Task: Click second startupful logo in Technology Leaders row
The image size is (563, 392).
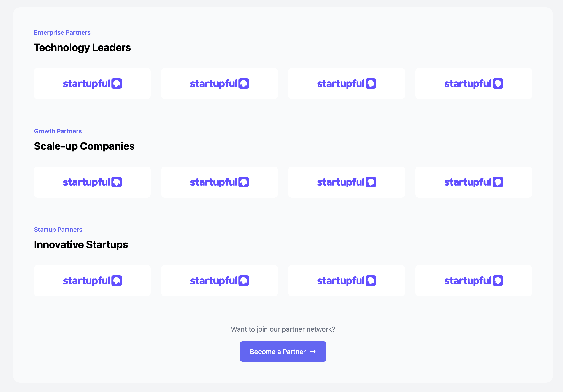Action: (219, 84)
